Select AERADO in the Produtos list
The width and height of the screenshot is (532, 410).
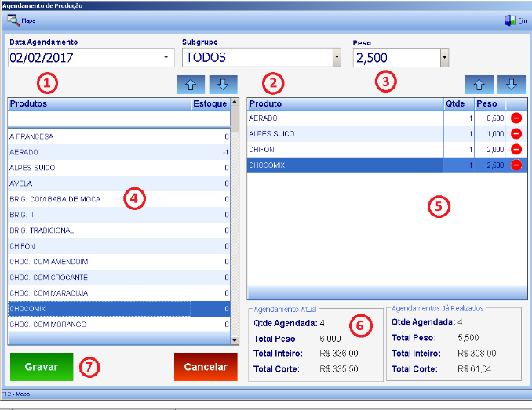pyautogui.click(x=118, y=152)
